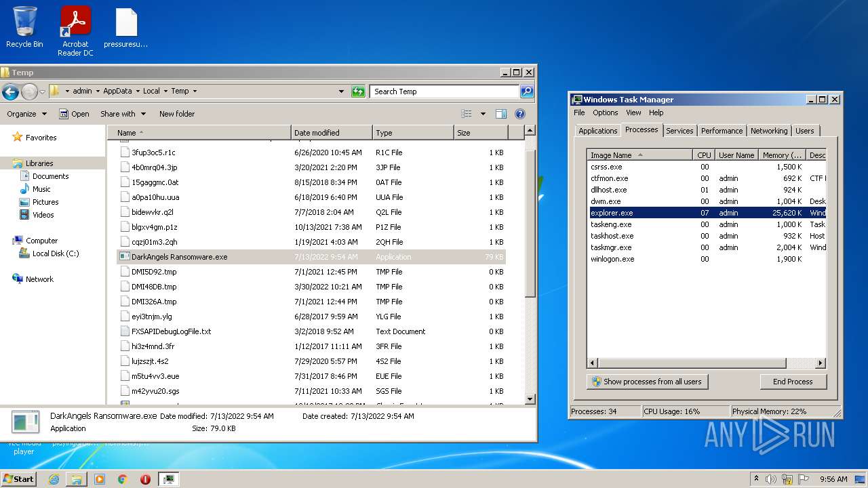Open the Organize dropdown menu

(27, 114)
